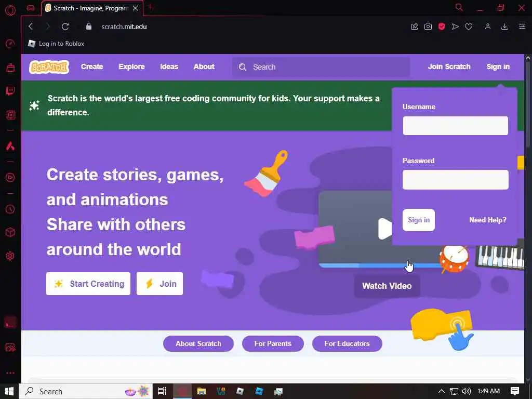
Task: Open the About menu item
Action: (x=204, y=67)
